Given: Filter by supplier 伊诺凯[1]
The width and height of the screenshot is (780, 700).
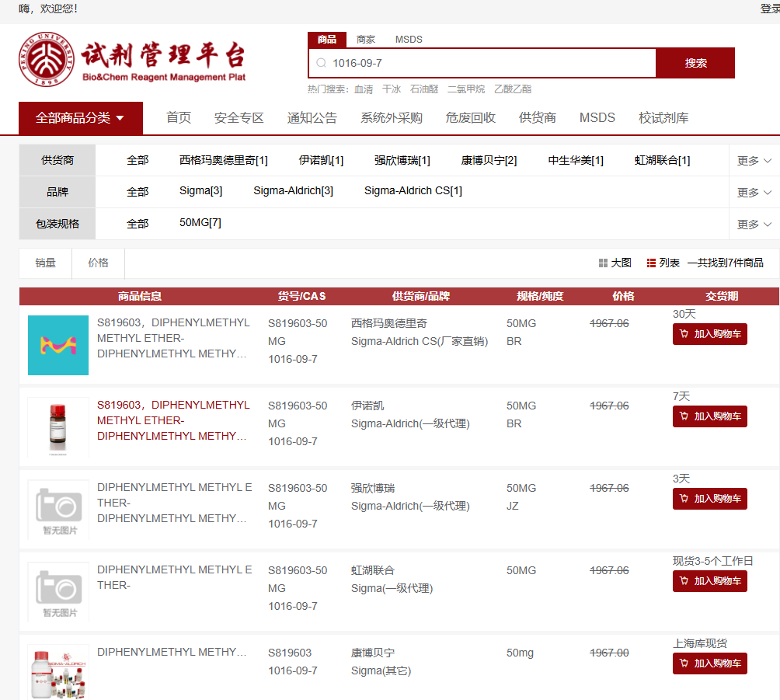Looking at the screenshot, I should tap(321, 160).
